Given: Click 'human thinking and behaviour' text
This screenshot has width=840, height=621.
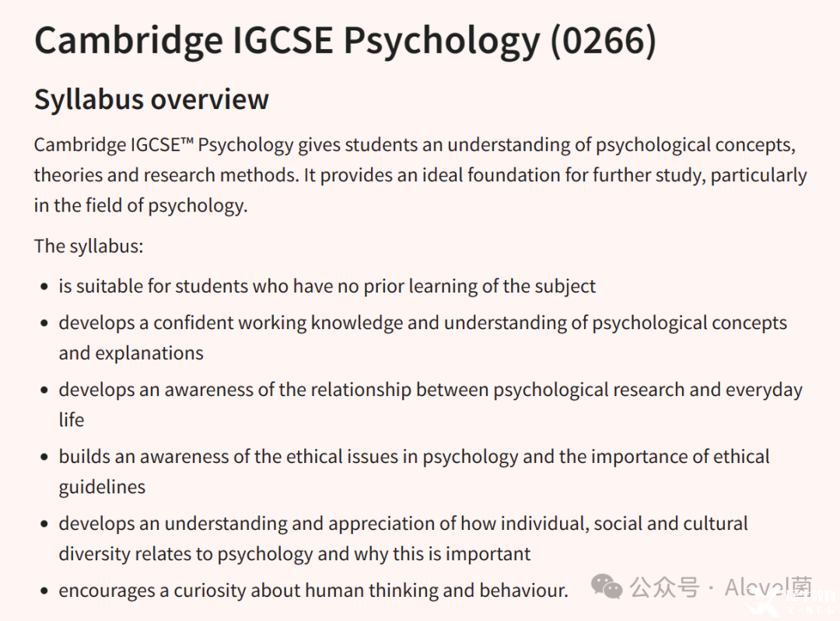Looking at the screenshot, I should (436, 591).
